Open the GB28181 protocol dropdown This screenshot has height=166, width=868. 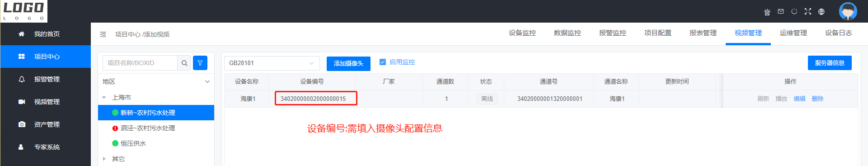pyautogui.click(x=272, y=63)
